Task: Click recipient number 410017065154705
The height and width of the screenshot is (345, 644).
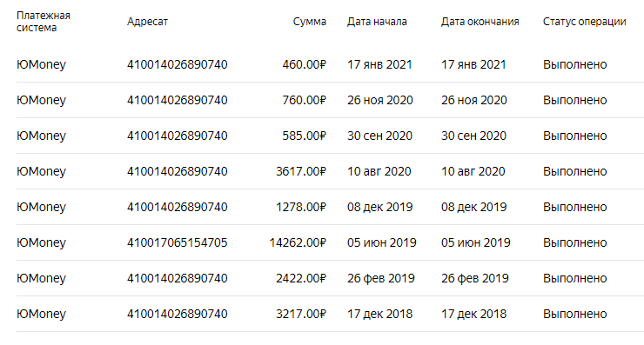Action: [x=177, y=242]
